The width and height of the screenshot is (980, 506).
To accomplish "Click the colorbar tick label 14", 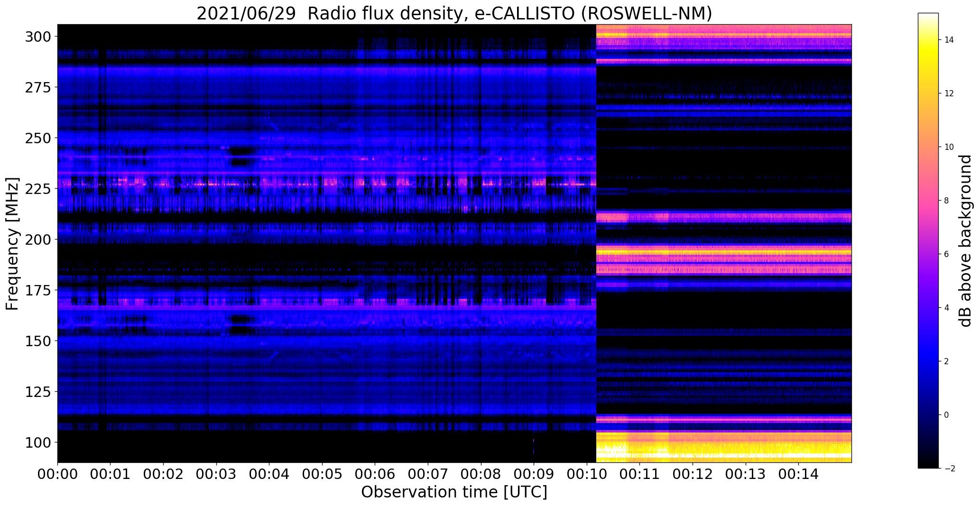I will [x=949, y=40].
